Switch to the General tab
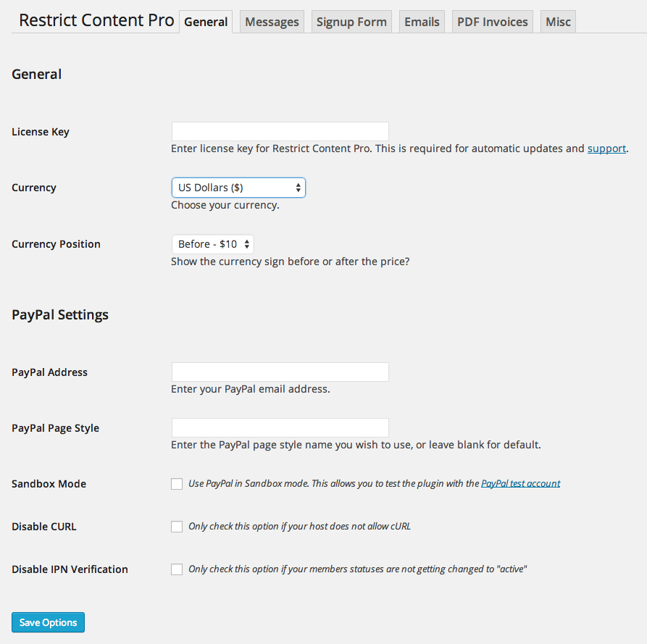This screenshot has width=647, height=644. (206, 22)
